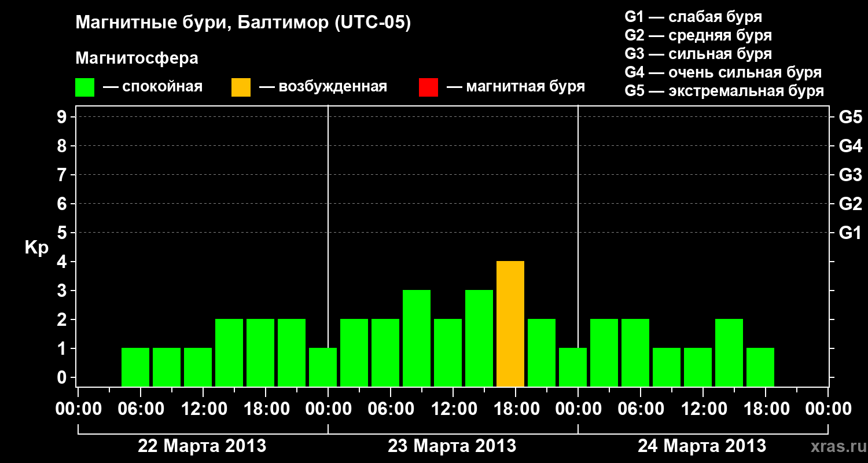Click the 'G3' label on the right axis
The width and height of the screenshot is (868, 463).
(x=850, y=175)
